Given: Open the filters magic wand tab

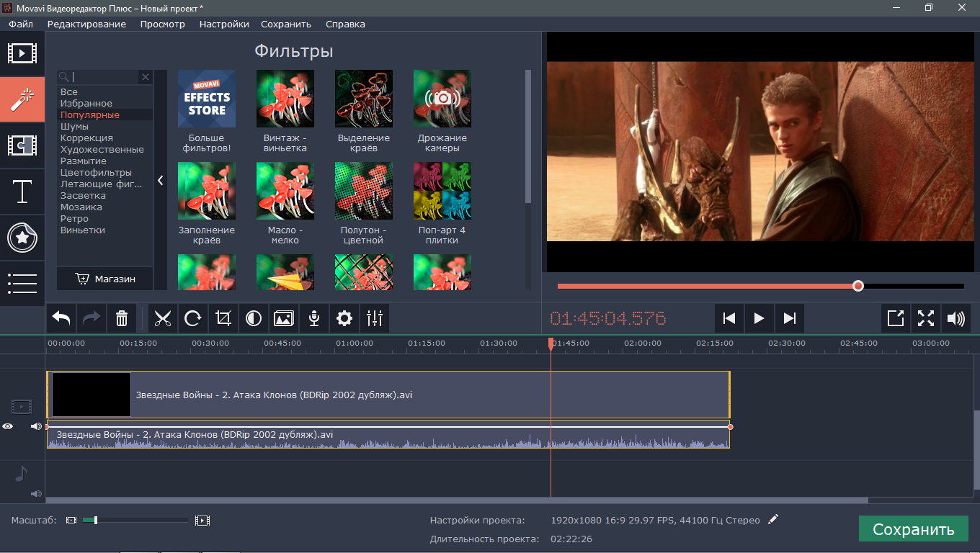Looking at the screenshot, I should (22, 100).
